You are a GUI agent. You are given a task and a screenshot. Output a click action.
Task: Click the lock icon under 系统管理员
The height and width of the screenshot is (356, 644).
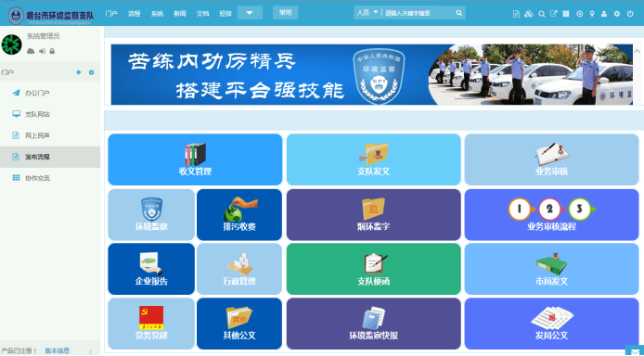pos(52,51)
